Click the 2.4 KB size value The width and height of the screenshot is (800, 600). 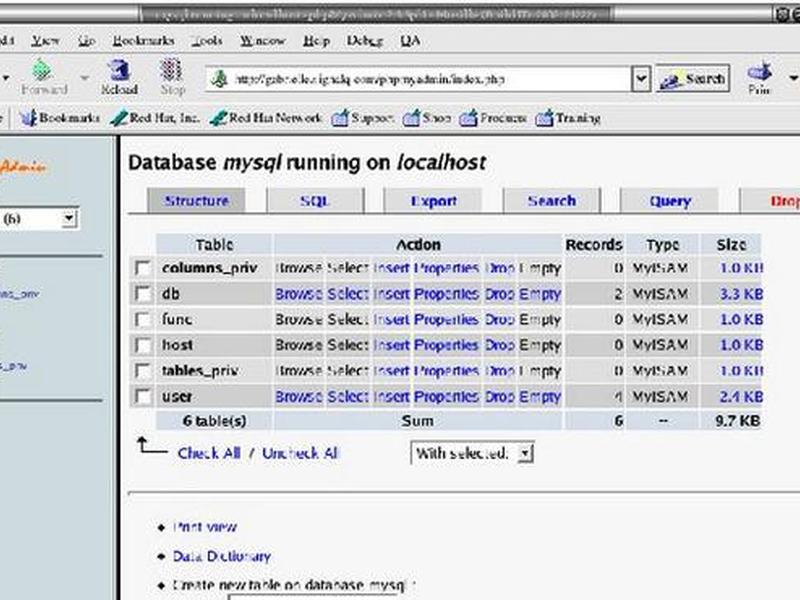pyautogui.click(x=741, y=396)
